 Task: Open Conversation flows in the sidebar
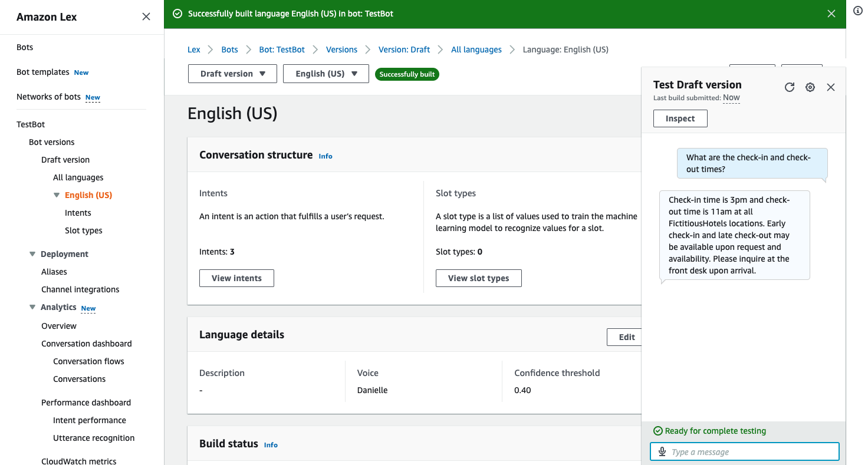(88, 361)
